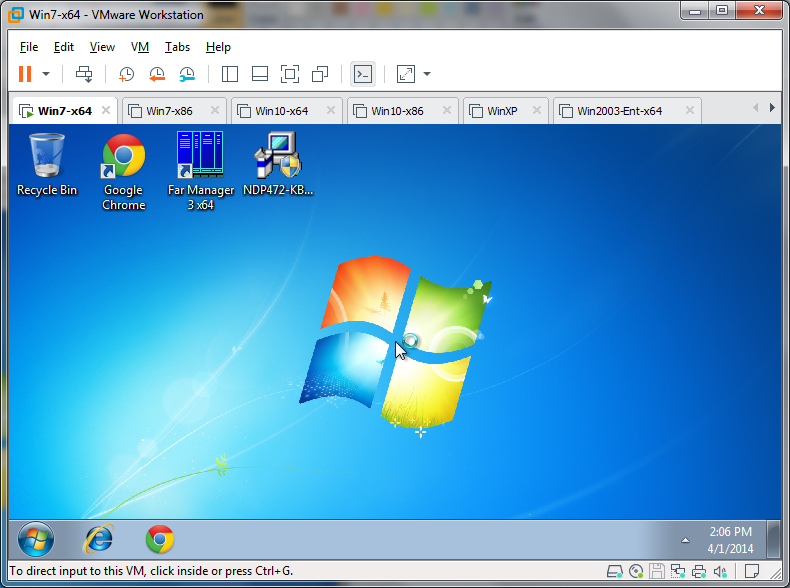Click the sound card status icon
790x588 pixels.
pos(720,571)
